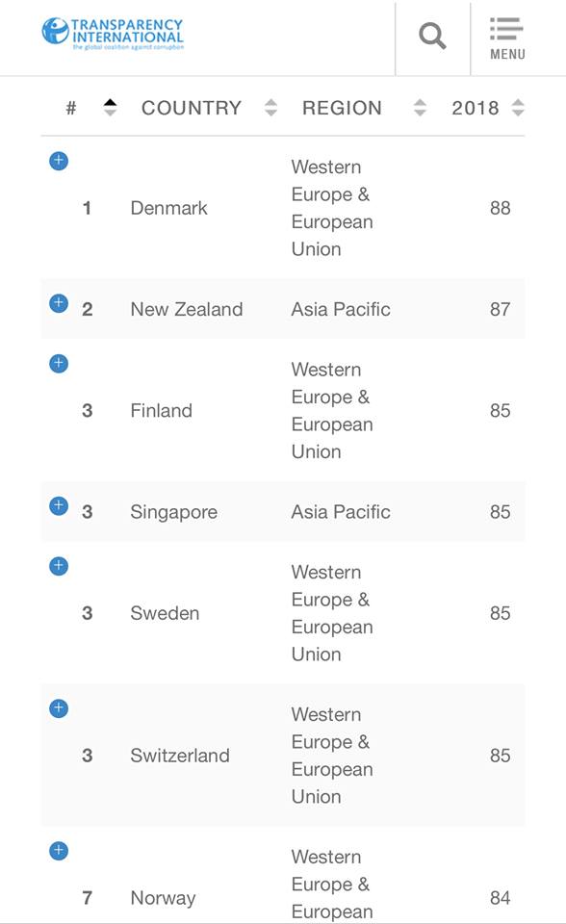Open the hamburger MENU icon
The image size is (566, 924).
pyautogui.click(x=507, y=38)
